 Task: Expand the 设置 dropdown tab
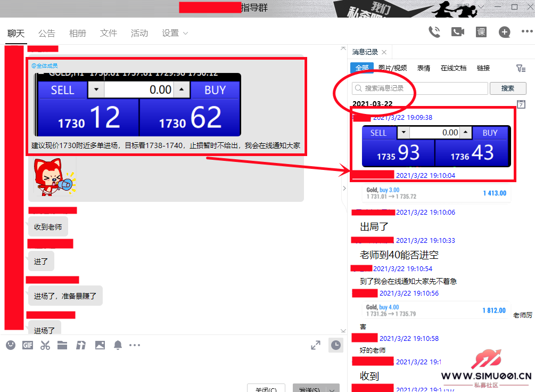(x=175, y=33)
